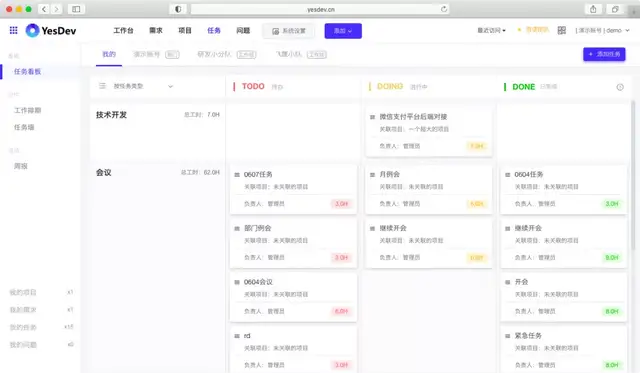
Task: Click task icon on 0604任务 card
Action: tap(507, 175)
